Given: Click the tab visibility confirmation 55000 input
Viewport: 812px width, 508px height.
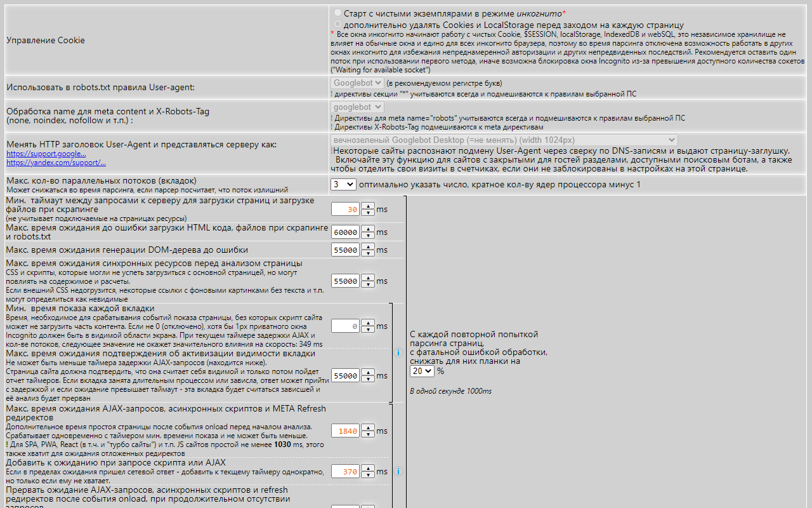Looking at the screenshot, I should point(346,375).
